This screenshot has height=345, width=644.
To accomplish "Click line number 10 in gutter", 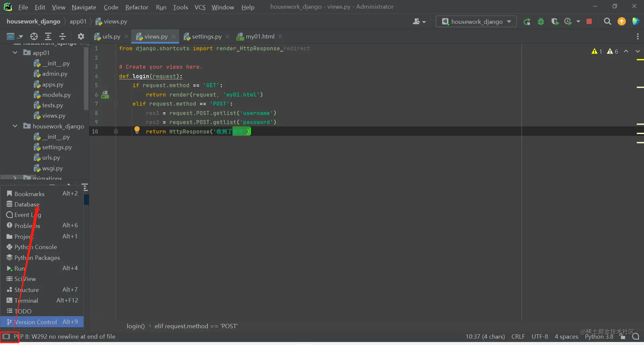I will click(95, 131).
